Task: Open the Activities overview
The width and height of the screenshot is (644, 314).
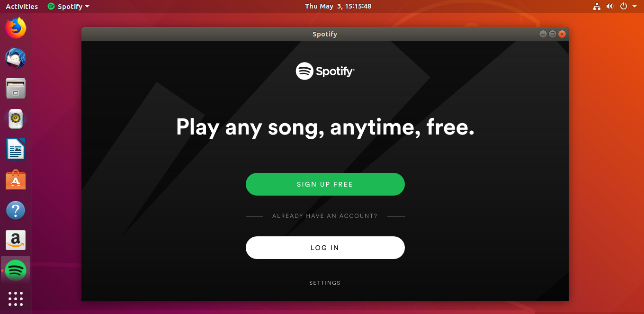Action: [x=22, y=6]
